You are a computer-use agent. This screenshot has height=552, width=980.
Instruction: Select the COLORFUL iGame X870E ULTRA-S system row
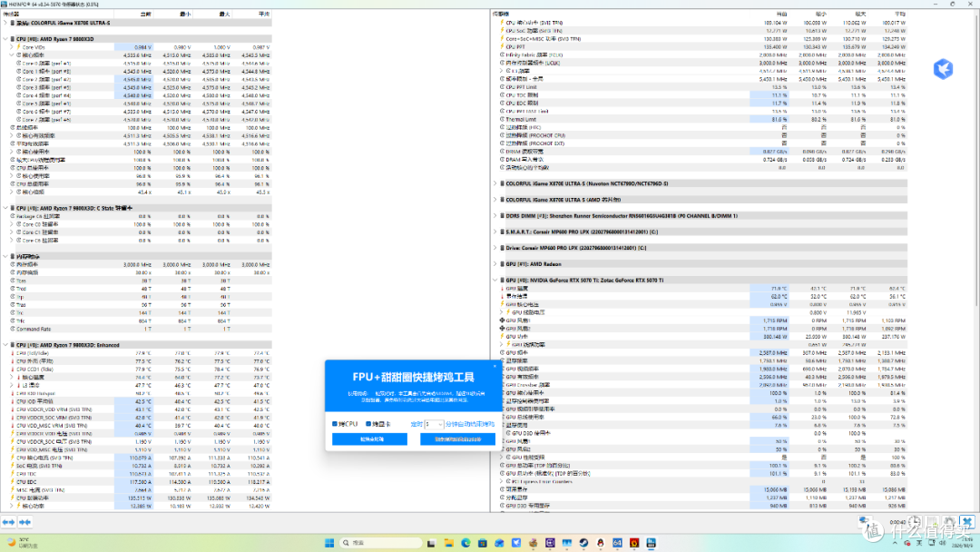(136, 23)
